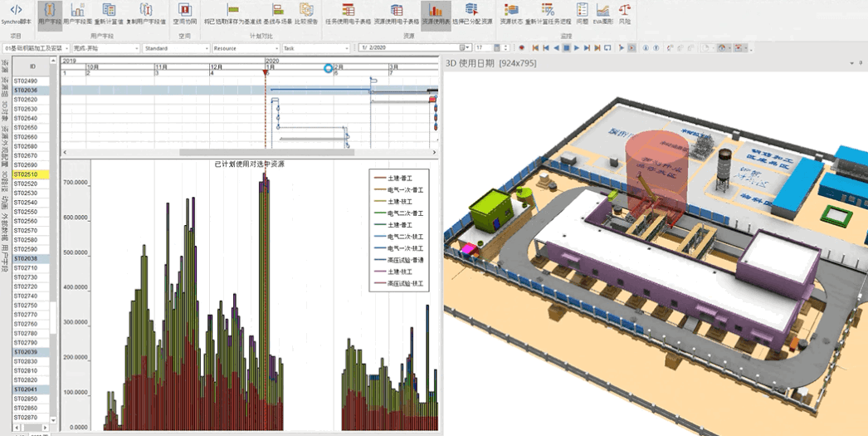This screenshot has width=868, height=436.
Task: Open the 风险 risk scales tool
Action: 624,15
